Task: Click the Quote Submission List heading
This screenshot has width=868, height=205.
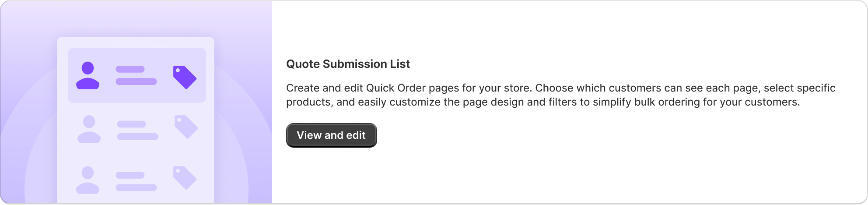Action: coord(348,64)
